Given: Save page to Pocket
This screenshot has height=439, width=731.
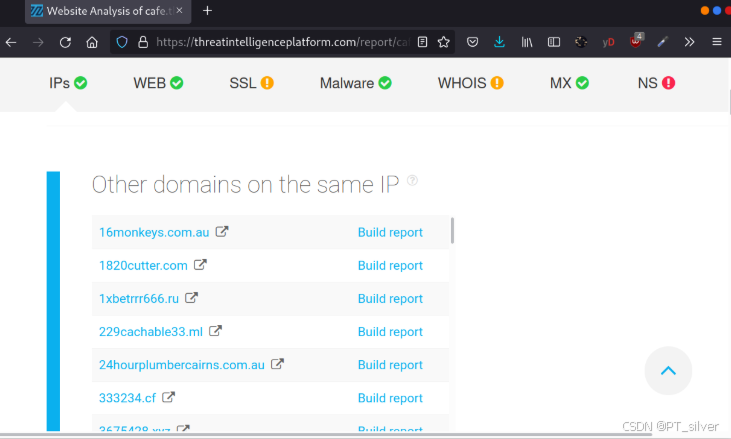Looking at the screenshot, I should [472, 42].
